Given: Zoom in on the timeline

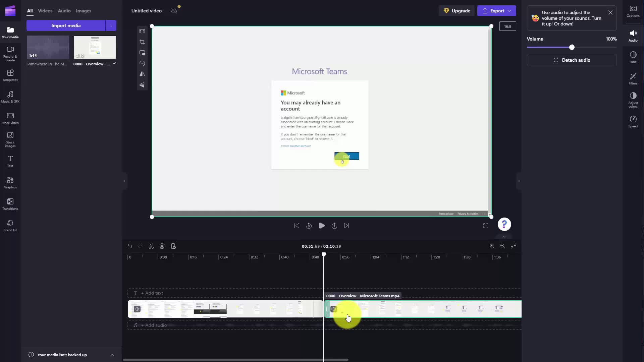Looking at the screenshot, I should (492, 246).
